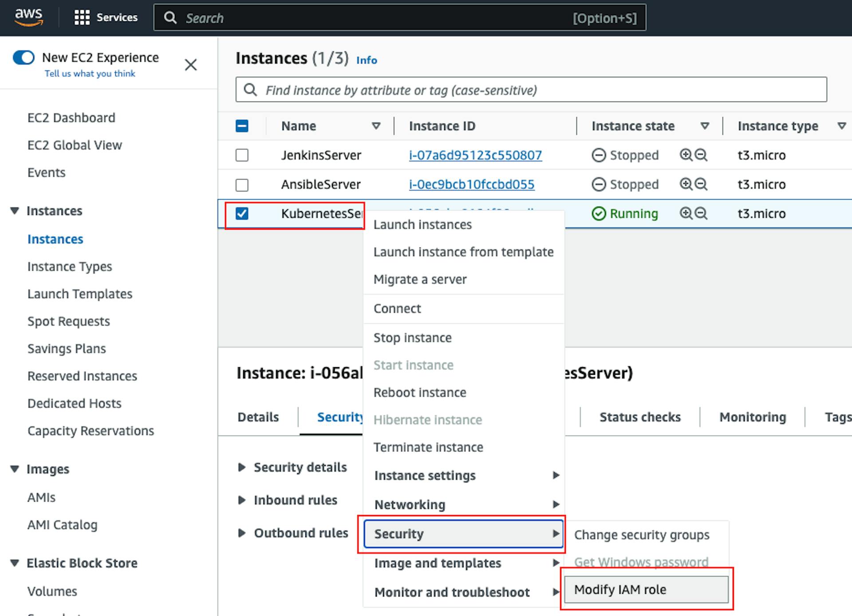Zoom out filter for AnsibleServer state
This screenshot has height=616, width=852.
[x=701, y=184]
